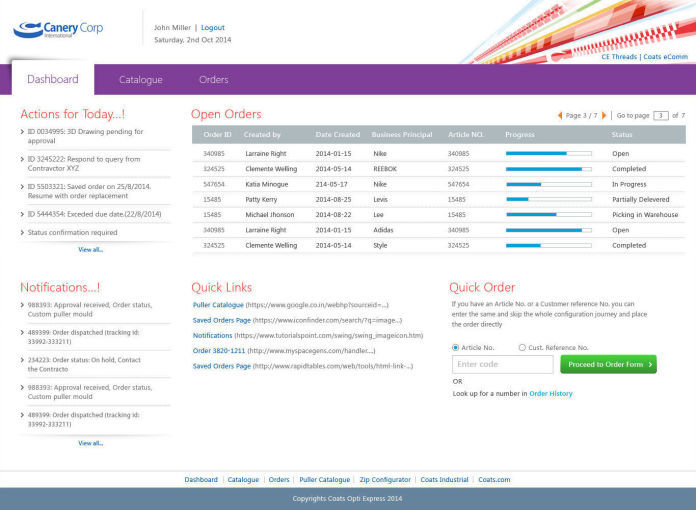Open Zip Configurator footer link

coord(385,480)
